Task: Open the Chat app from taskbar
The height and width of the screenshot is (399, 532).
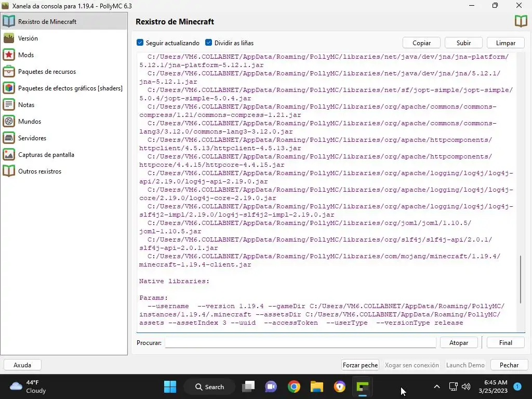Action: pyautogui.click(x=271, y=387)
